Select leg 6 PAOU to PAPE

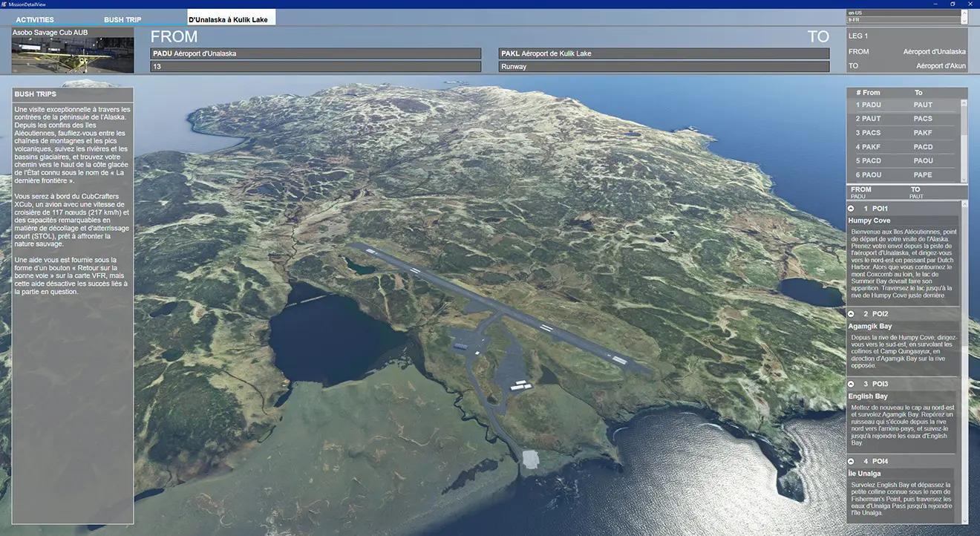point(904,175)
